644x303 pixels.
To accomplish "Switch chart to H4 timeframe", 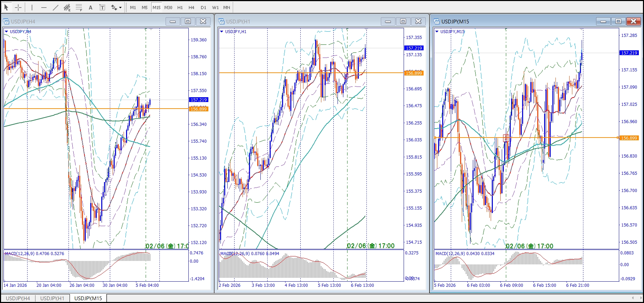I will point(191,7).
